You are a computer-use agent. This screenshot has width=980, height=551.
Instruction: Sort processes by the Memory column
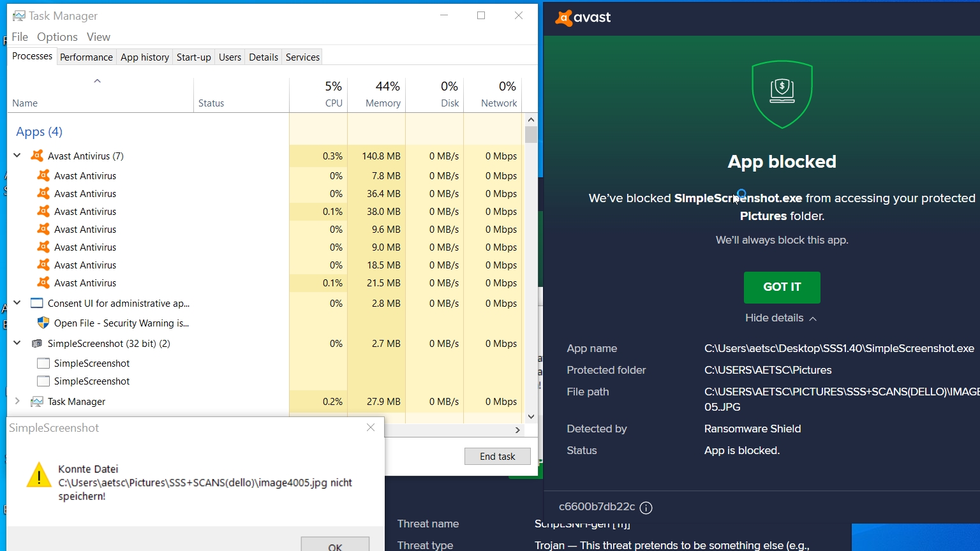tap(376, 94)
